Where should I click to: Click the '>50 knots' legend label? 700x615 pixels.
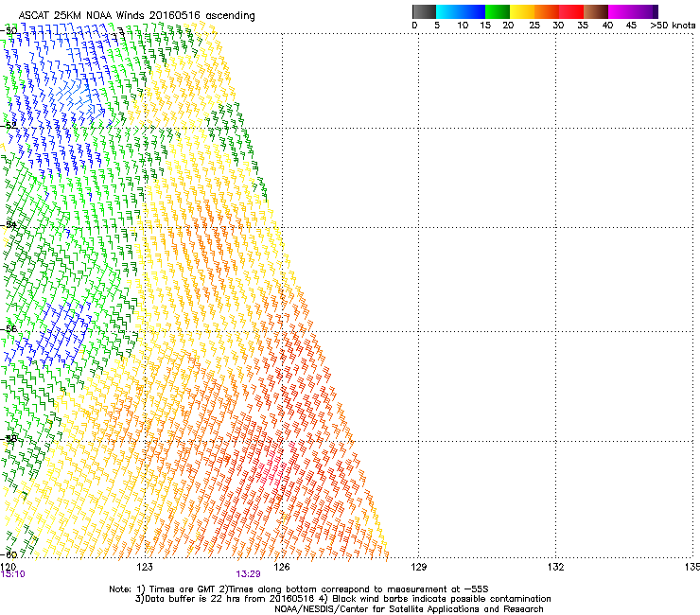[673, 26]
